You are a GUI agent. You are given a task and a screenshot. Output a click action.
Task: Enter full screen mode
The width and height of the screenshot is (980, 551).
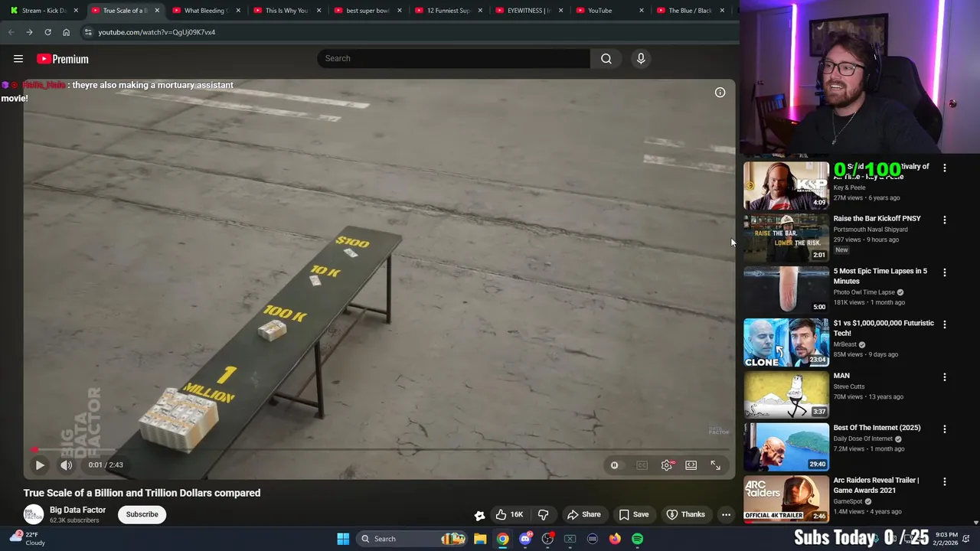(x=715, y=465)
